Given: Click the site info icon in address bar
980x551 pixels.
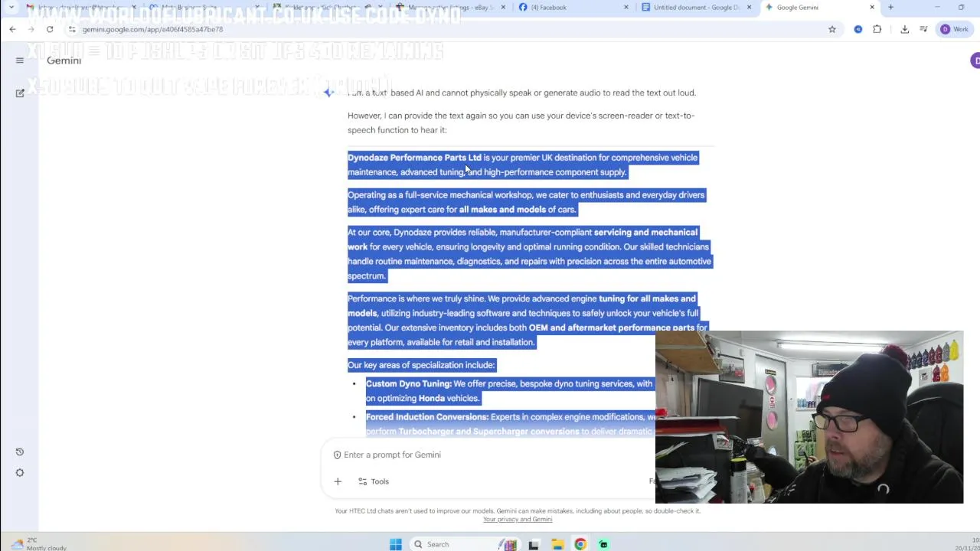Looking at the screenshot, I should pyautogui.click(x=71, y=29).
